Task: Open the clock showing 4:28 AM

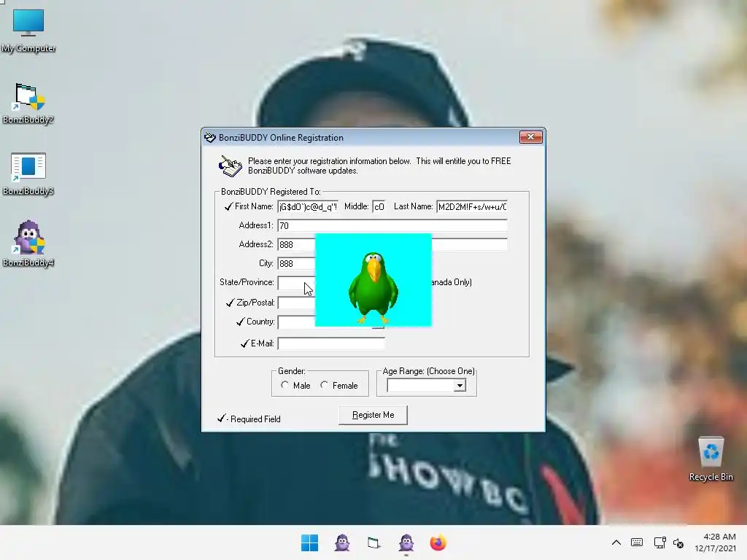Action: click(x=715, y=542)
